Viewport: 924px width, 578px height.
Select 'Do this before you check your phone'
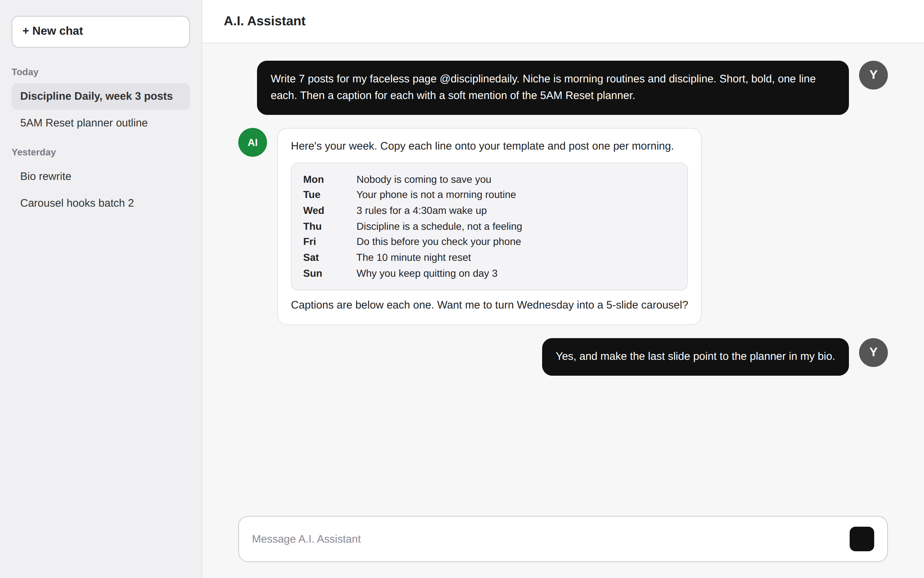(439, 242)
